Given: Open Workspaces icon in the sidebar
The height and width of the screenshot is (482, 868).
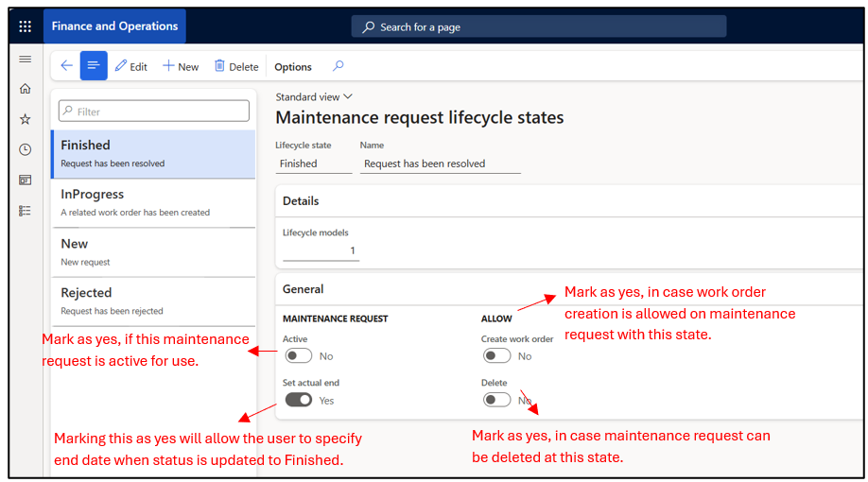Looking at the screenshot, I should coord(25,180).
